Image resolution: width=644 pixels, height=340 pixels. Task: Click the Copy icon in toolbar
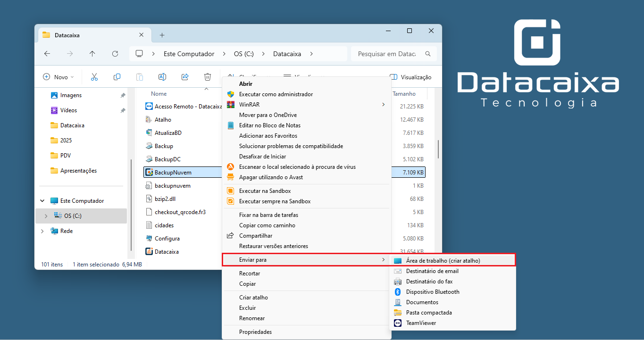117,77
